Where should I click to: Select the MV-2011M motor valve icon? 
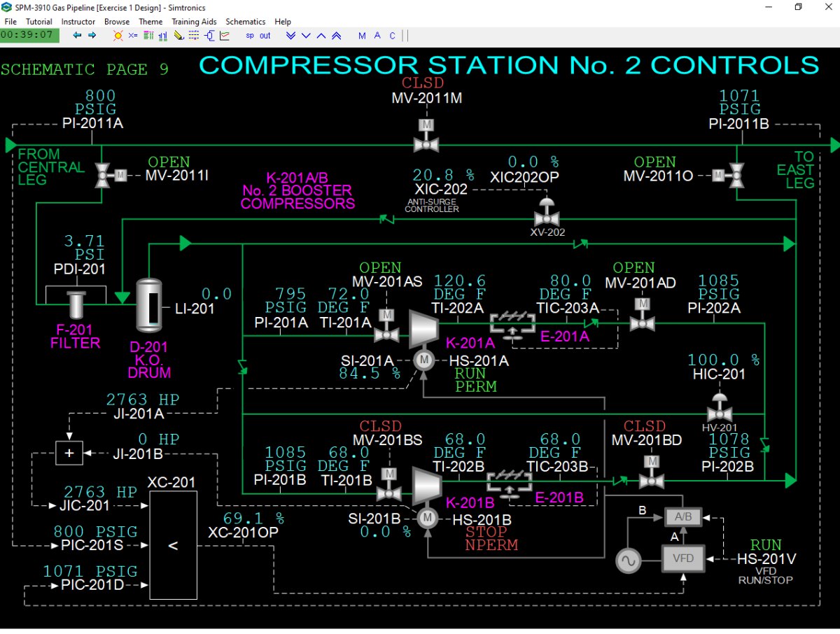coord(426,136)
